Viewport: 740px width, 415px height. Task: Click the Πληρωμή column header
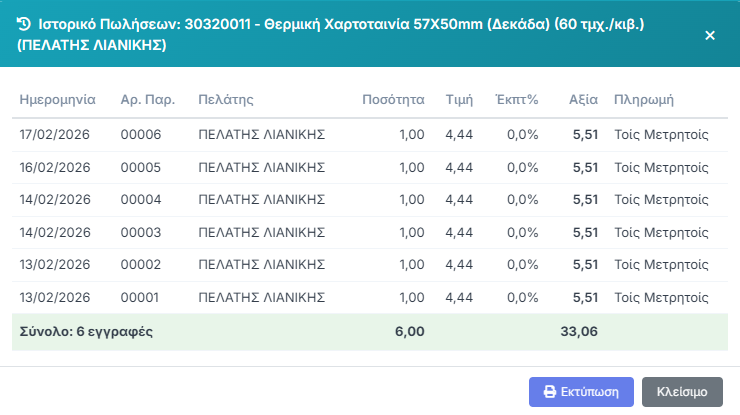pos(644,100)
